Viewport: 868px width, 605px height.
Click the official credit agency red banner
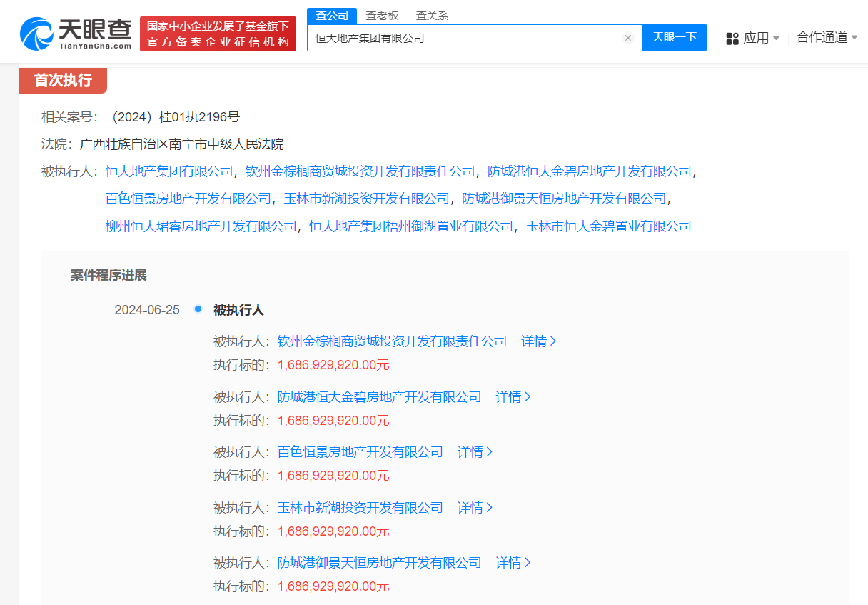tap(218, 34)
